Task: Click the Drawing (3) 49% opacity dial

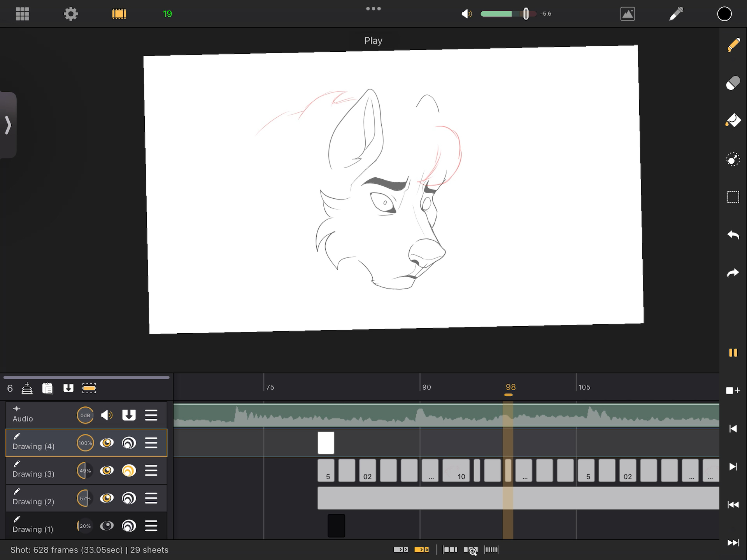Action: click(85, 471)
